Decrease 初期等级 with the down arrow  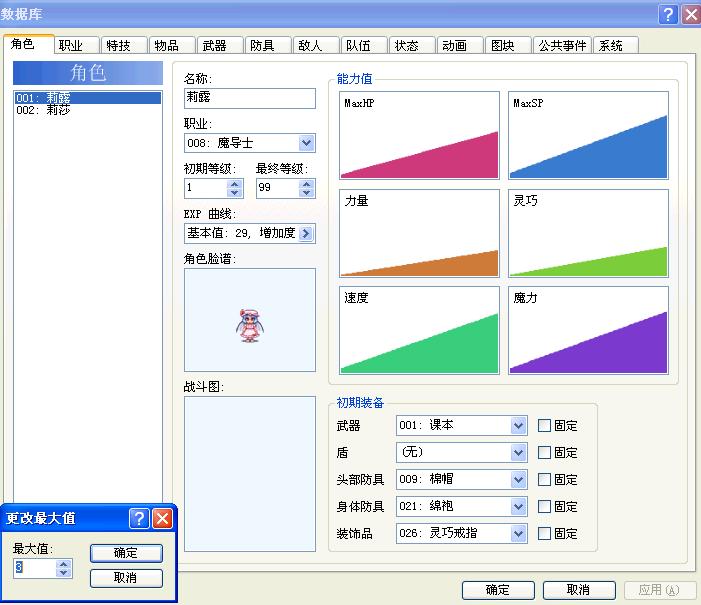click(235, 193)
